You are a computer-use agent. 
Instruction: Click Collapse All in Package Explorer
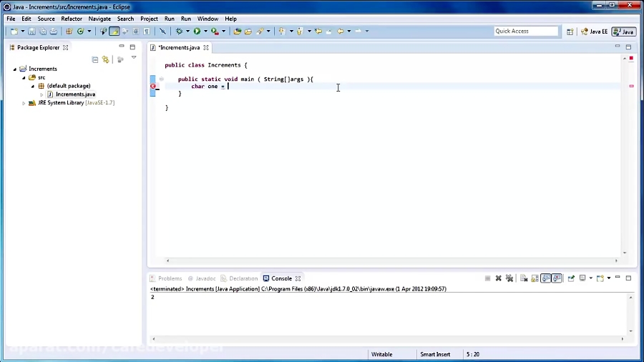click(95, 60)
